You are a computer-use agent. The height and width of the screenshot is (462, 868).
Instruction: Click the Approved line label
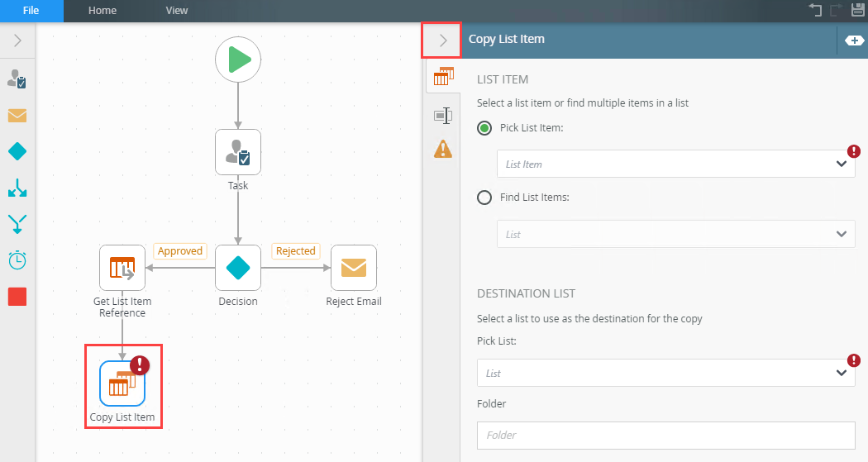180,251
